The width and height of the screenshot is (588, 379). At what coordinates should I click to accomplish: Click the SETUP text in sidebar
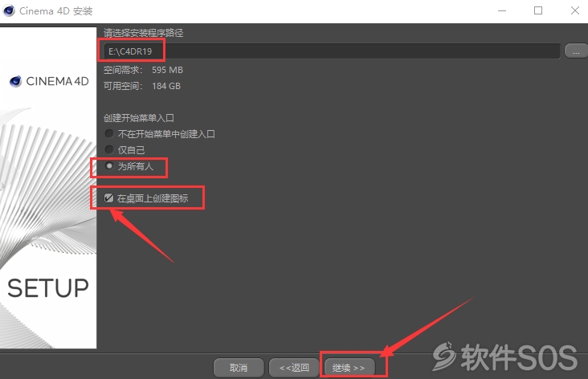coord(48,288)
